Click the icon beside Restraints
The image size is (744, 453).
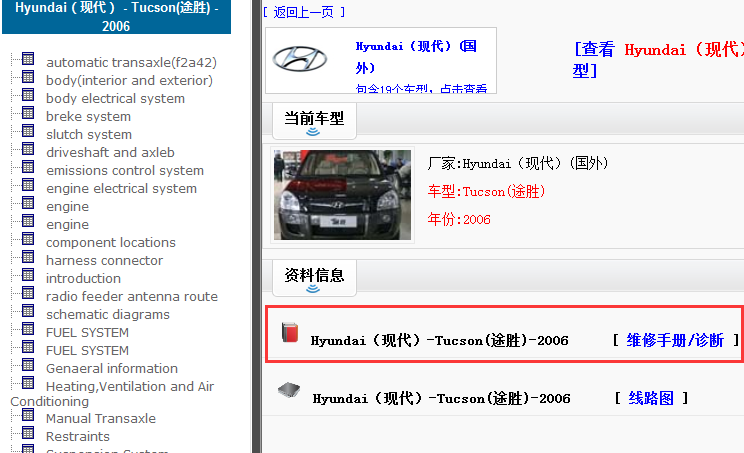[x=28, y=433]
